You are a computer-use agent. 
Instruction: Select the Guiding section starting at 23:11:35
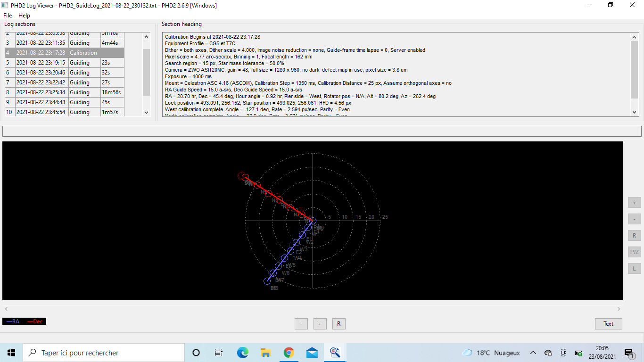65,43
